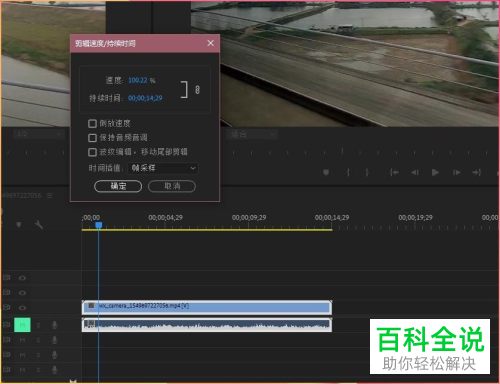Mute the third audio track
Image resolution: width=500 pixels, height=384 pixels.
point(22,355)
